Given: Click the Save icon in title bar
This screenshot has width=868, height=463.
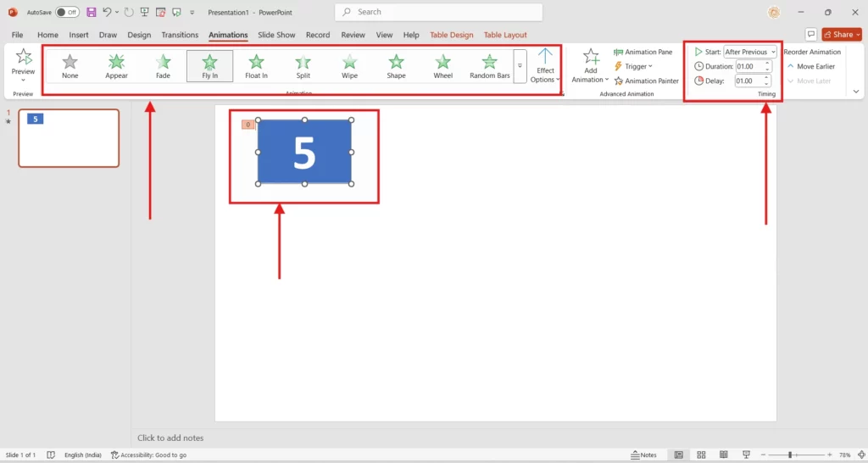Looking at the screenshot, I should coord(91,12).
